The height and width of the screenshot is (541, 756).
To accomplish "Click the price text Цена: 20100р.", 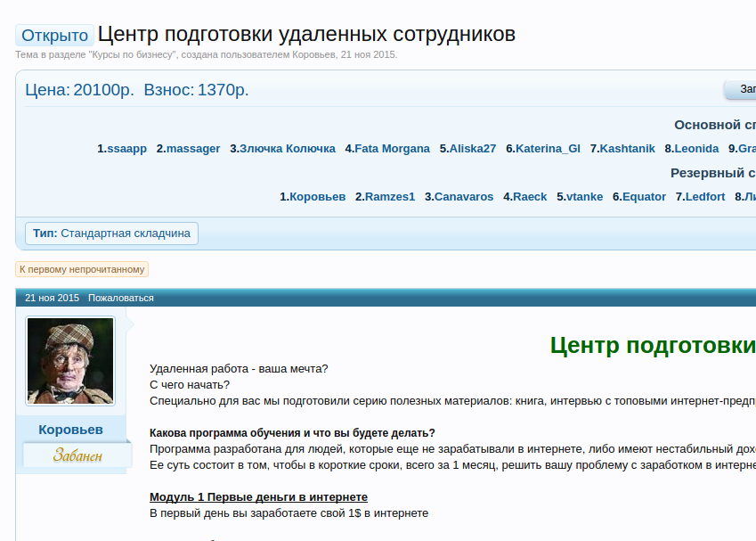I will [x=79, y=90].
